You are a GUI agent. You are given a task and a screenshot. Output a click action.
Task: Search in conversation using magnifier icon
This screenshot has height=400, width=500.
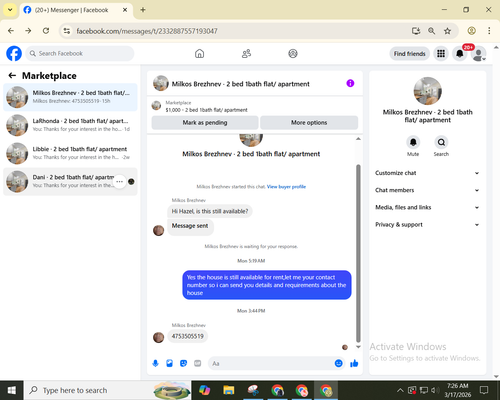[x=441, y=142]
